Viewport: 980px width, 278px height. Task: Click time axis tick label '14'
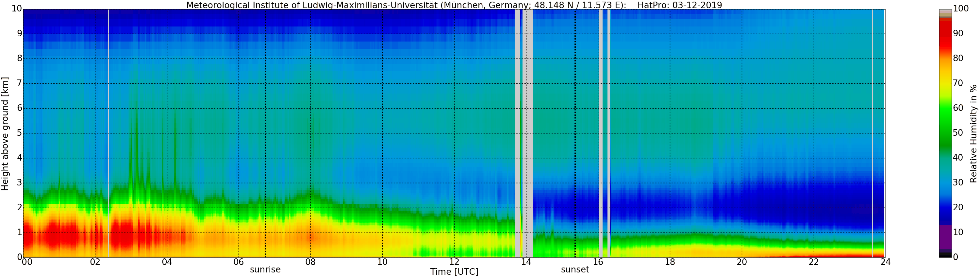point(526,262)
